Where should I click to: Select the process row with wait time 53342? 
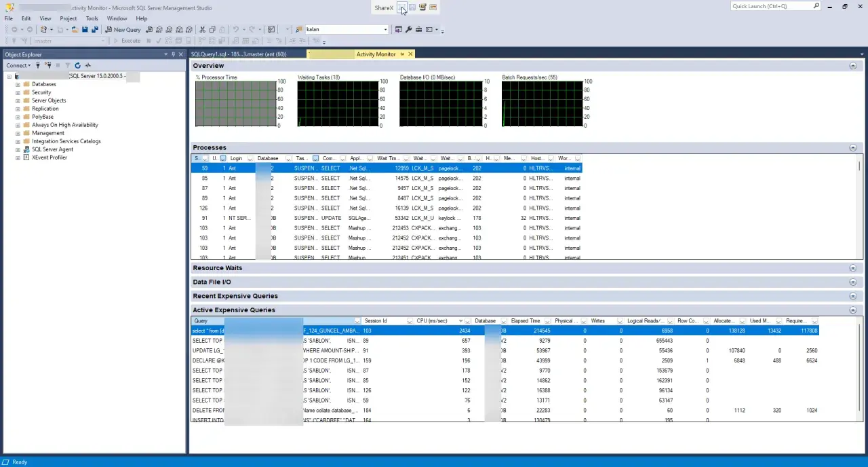(x=386, y=218)
